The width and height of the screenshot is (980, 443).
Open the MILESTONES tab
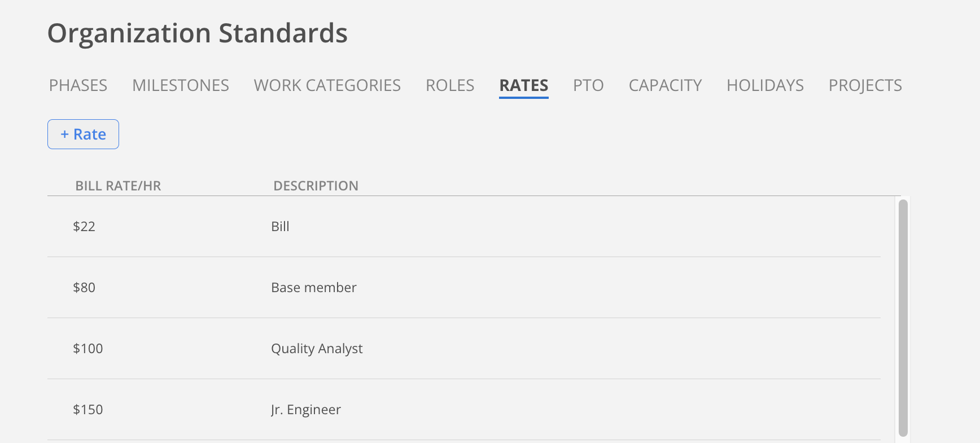(x=180, y=85)
